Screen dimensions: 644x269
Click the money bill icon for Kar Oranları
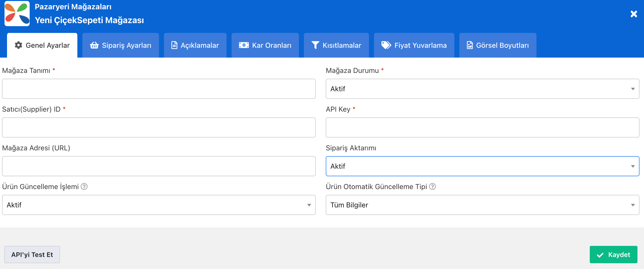coord(244,45)
